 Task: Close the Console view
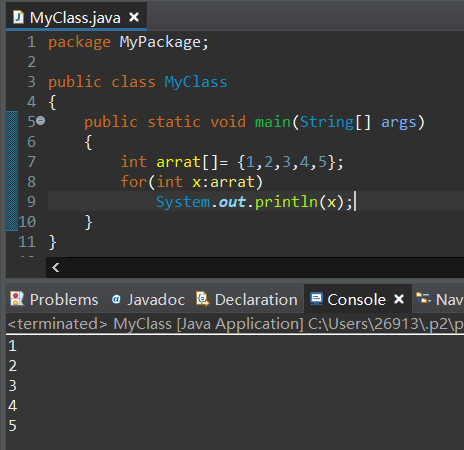pos(399,299)
